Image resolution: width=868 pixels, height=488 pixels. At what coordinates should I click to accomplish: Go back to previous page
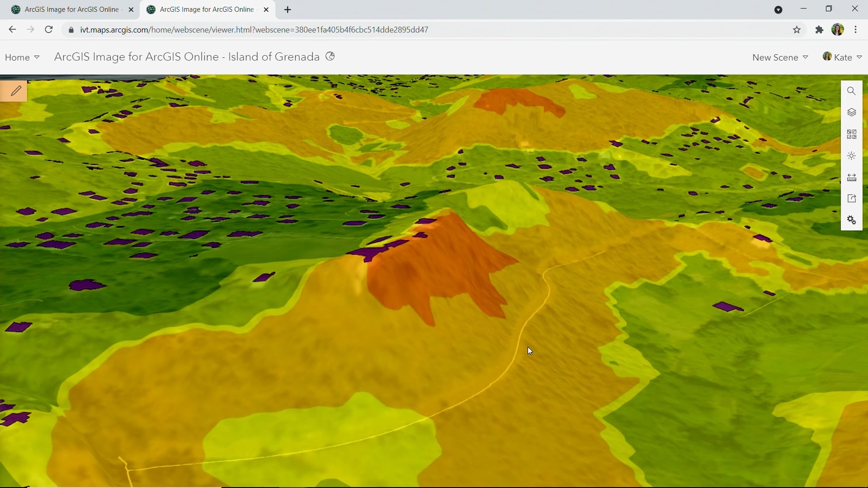coord(12,30)
